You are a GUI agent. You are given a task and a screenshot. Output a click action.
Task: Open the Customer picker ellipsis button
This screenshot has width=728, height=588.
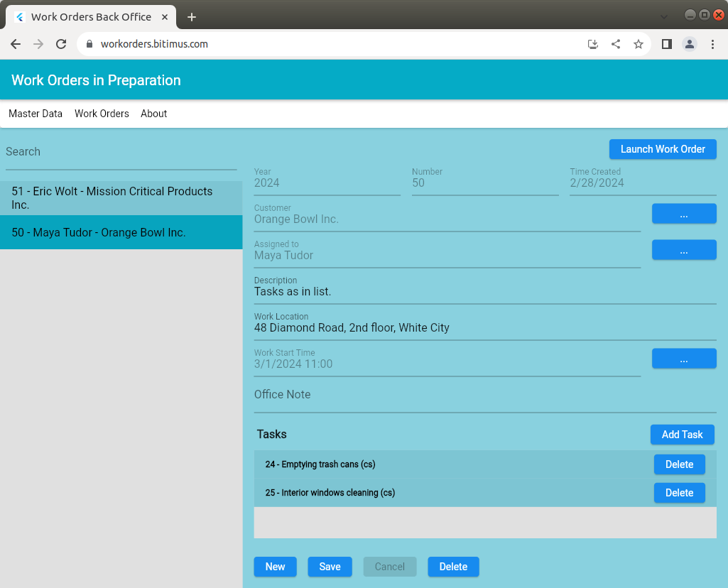click(683, 214)
